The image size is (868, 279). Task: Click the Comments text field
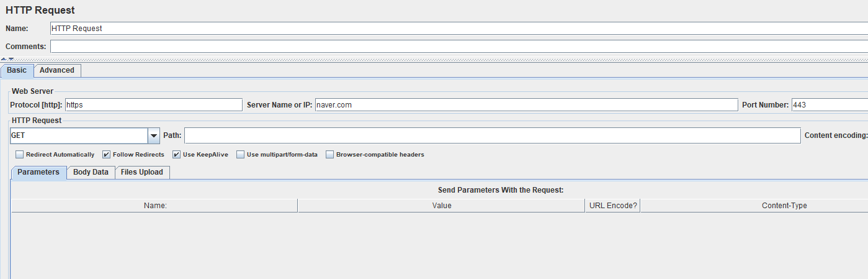click(459, 47)
